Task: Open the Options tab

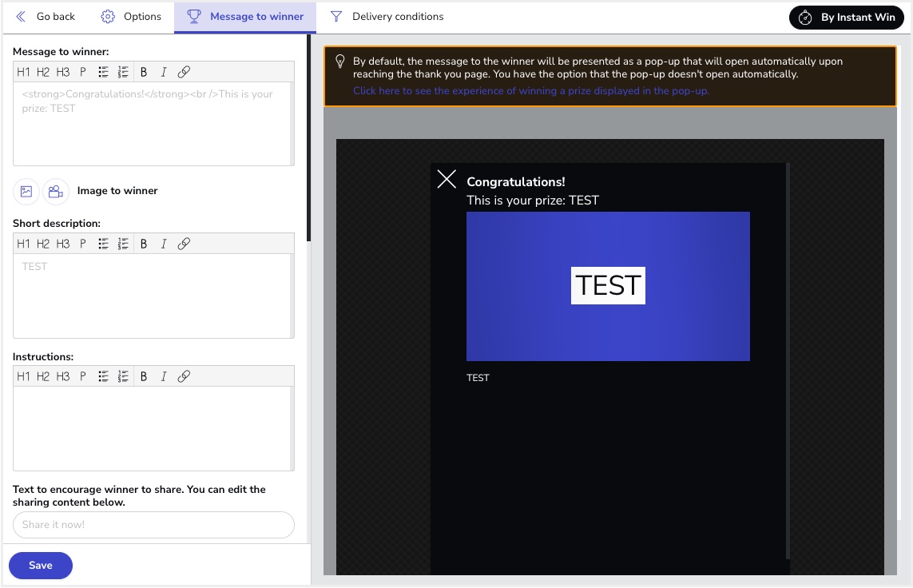Action: tap(131, 17)
